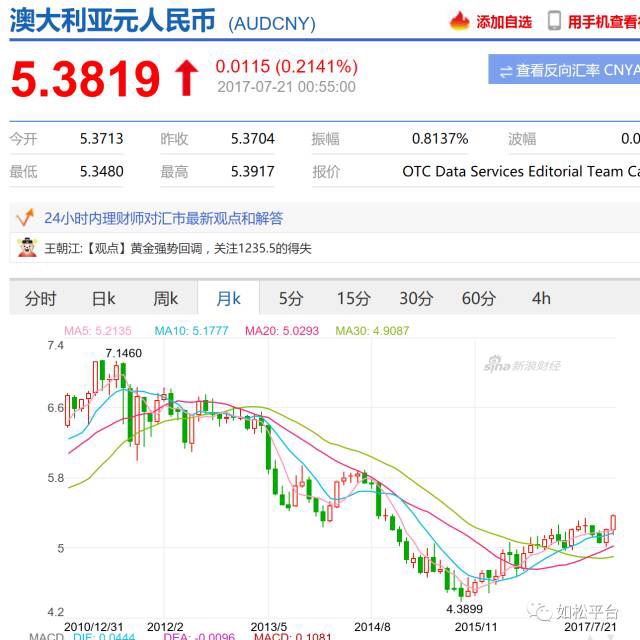Click the 2012/2 date axis label
Viewport: 640px width, 640px height.
pyautogui.click(x=165, y=627)
